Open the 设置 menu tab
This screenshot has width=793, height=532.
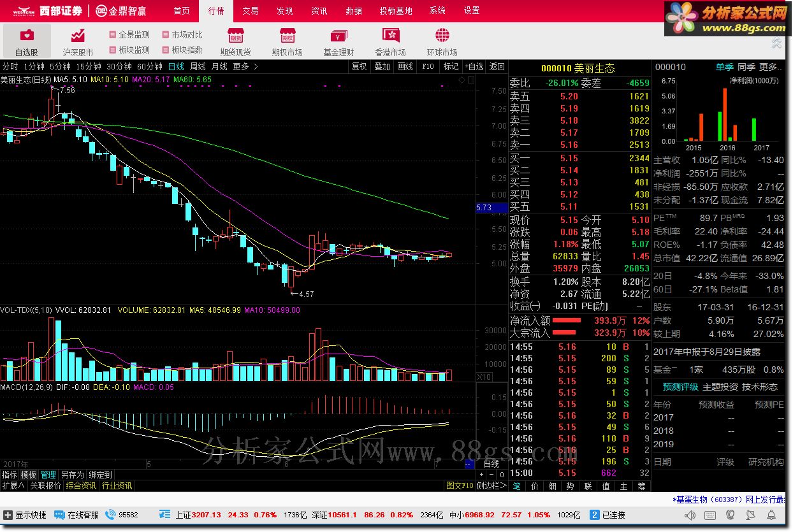(472, 11)
